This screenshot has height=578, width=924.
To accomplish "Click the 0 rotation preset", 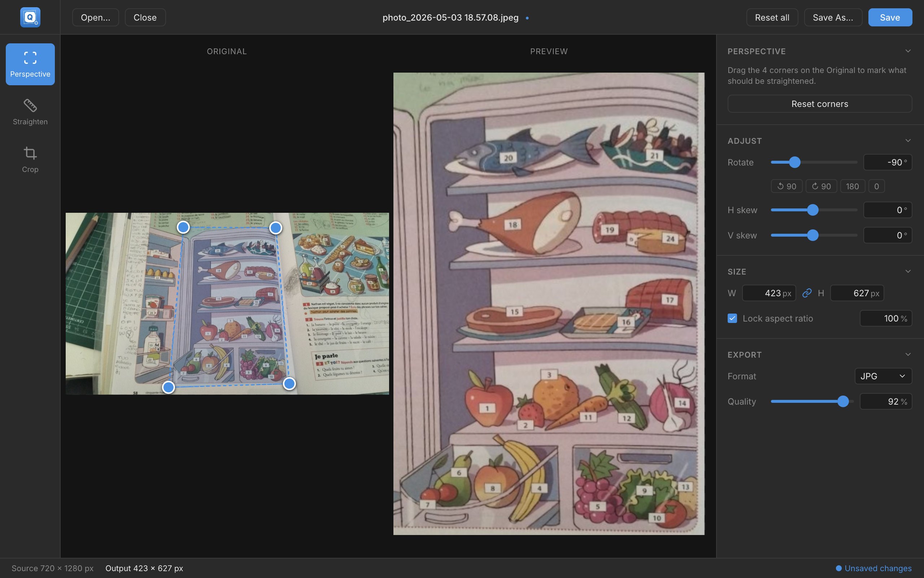I will pos(877,186).
